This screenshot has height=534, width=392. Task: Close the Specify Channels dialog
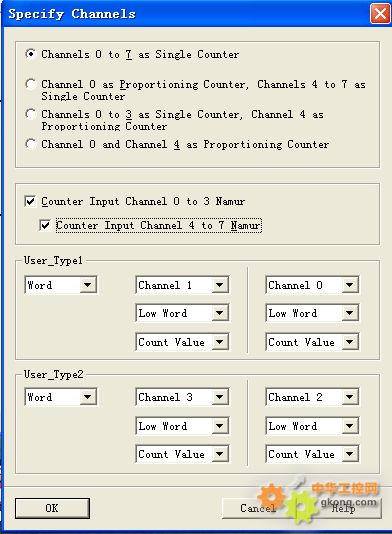click(x=380, y=14)
